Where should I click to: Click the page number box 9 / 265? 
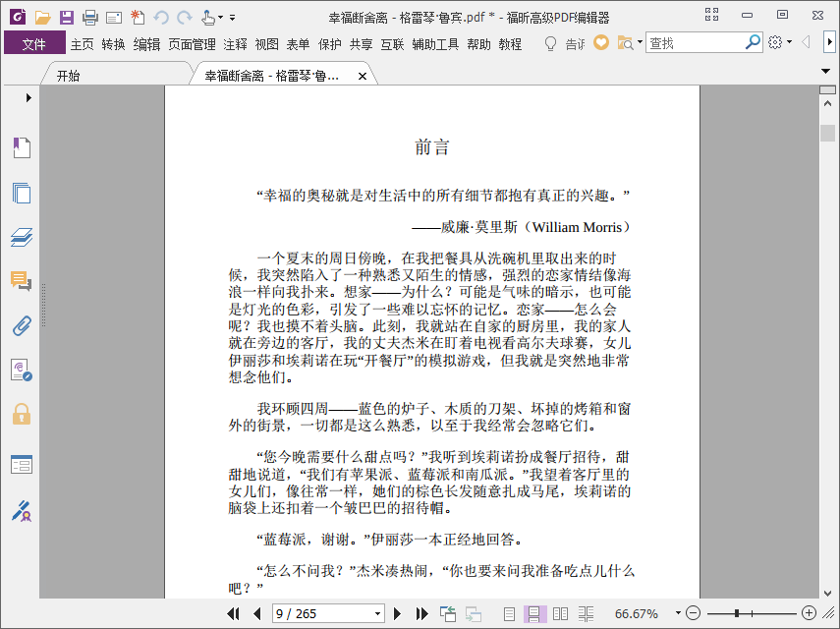click(323, 613)
